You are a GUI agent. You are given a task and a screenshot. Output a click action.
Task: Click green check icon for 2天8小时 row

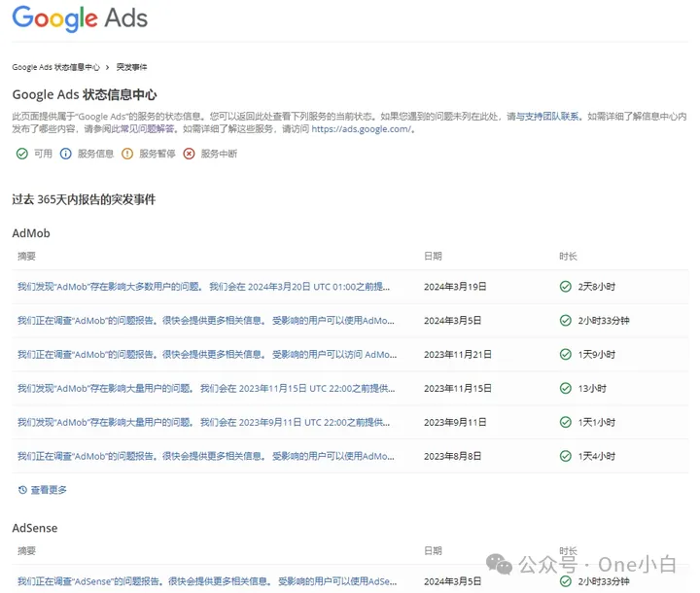[565, 286]
